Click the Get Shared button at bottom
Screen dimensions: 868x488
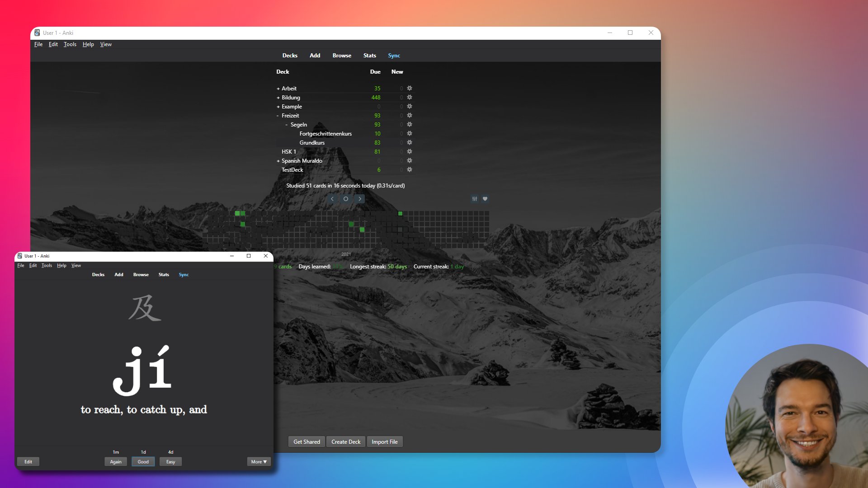point(307,441)
